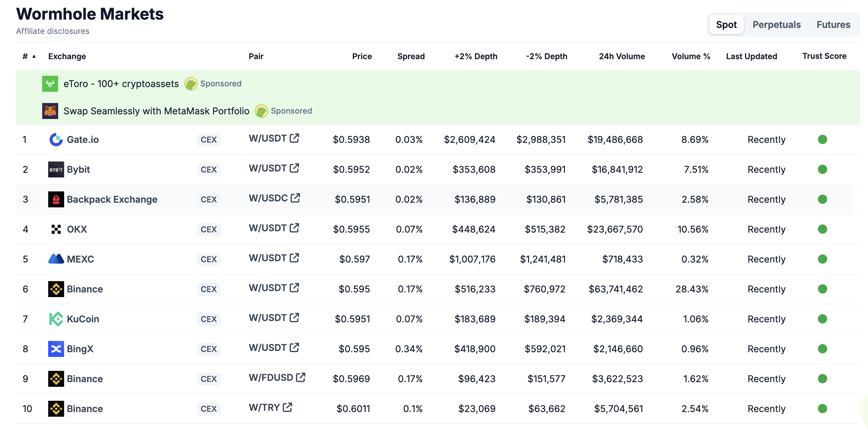
Task: Switch to the Perpetuals tab
Action: pos(776,25)
